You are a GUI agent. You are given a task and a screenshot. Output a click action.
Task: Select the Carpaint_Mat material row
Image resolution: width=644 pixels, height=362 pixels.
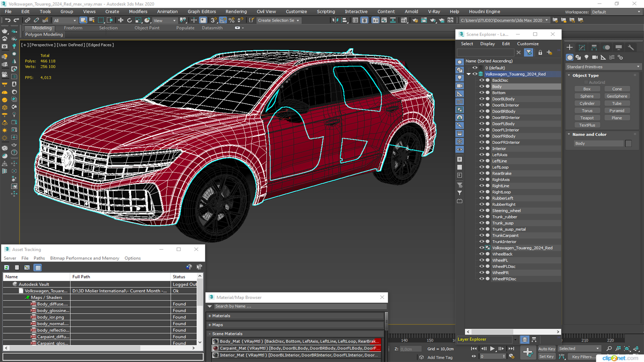point(297,348)
